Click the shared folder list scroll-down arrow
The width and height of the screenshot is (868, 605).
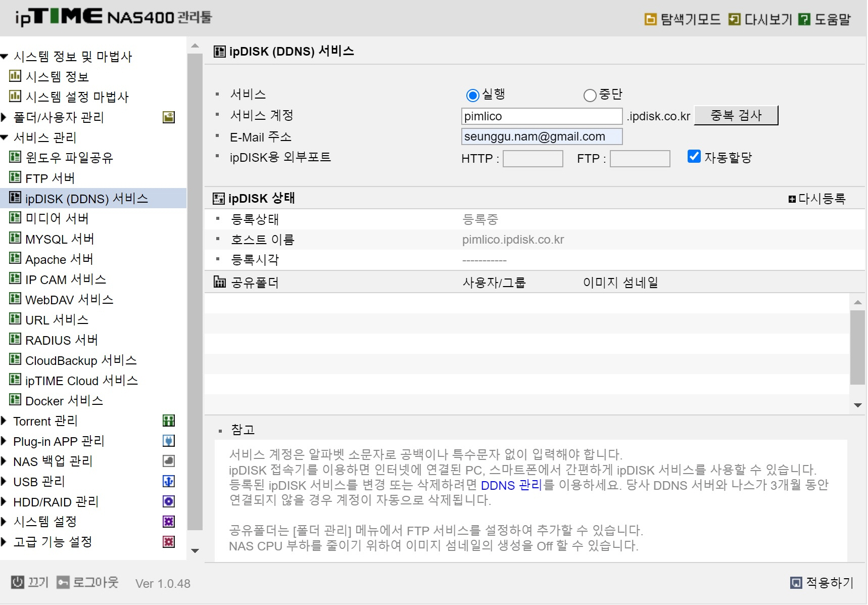[x=857, y=405]
